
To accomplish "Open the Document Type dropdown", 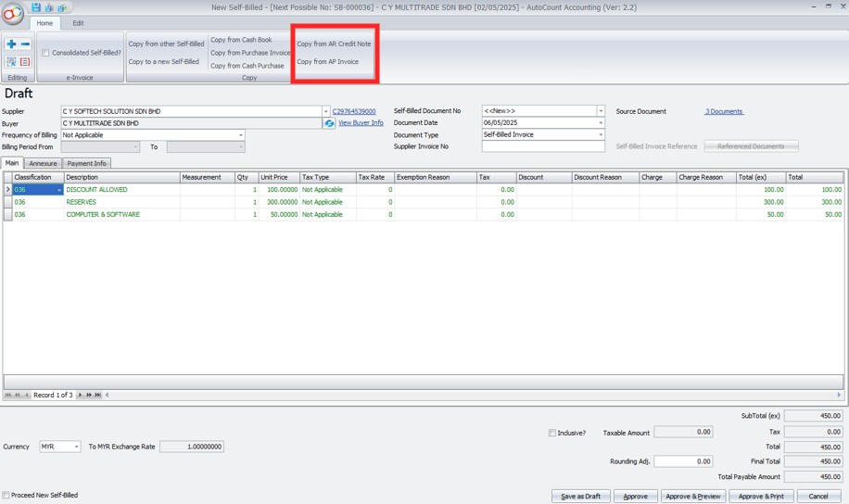I will tap(600, 135).
